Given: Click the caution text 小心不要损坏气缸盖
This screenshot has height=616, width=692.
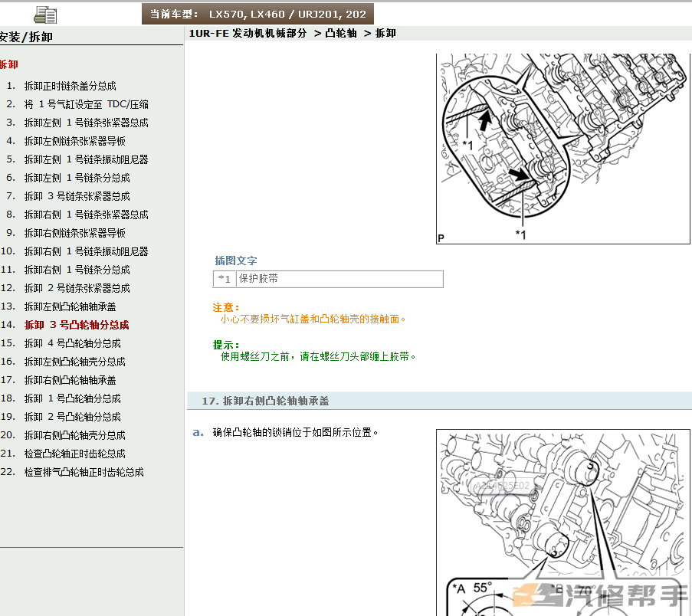Looking at the screenshot, I should (313, 319).
